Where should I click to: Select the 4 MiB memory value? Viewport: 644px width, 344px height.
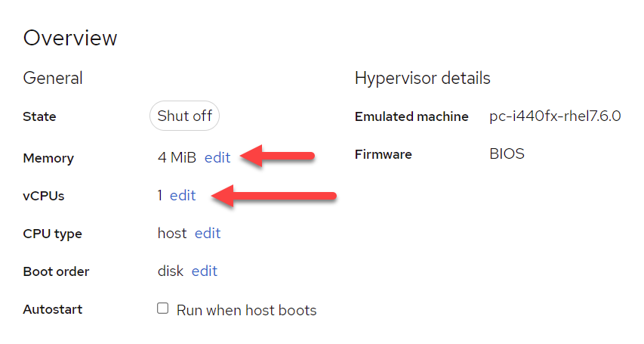177,158
